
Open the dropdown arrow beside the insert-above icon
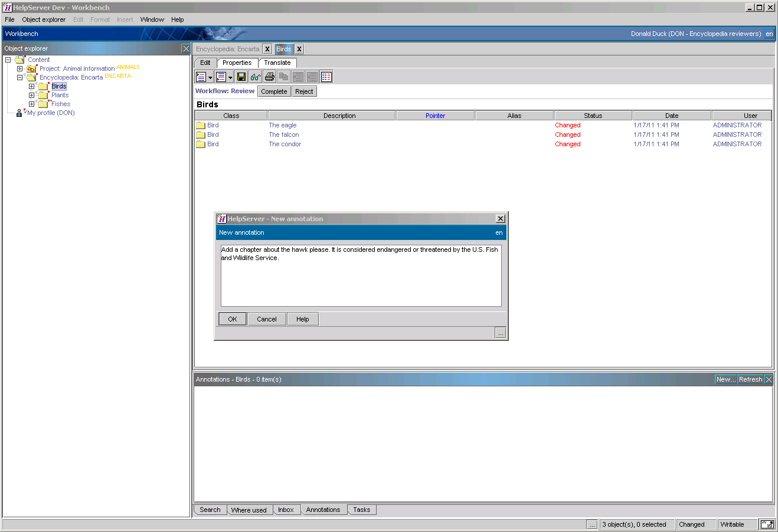coord(210,77)
